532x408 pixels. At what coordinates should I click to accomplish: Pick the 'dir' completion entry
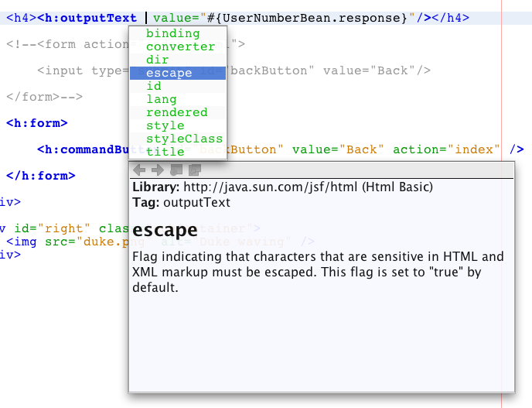[157, 60]
